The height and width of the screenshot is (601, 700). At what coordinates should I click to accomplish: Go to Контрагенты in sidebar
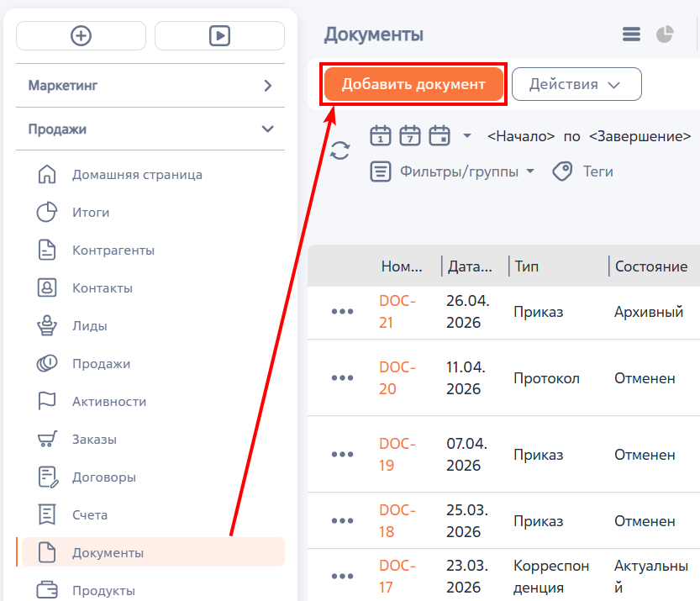click(x=113, y=250)
